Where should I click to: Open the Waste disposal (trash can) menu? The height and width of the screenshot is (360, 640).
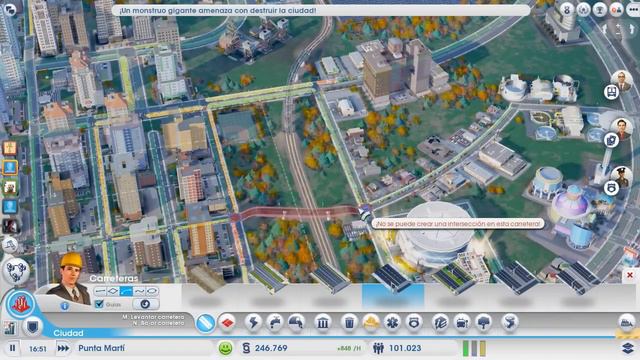coord(349,322)
